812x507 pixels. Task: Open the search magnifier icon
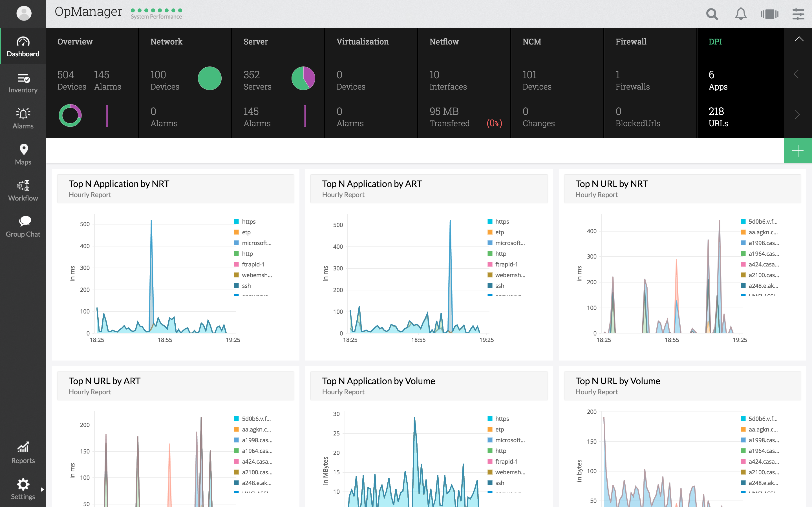pos(712,14)
